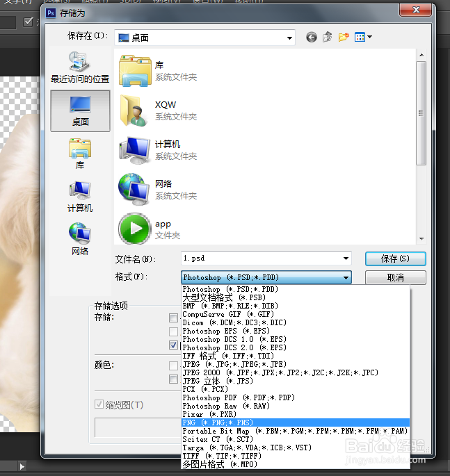The height and width of the screenshot is (476, 450).
Task: Choose Portable Bit Map format
Action: coord(296,431)
